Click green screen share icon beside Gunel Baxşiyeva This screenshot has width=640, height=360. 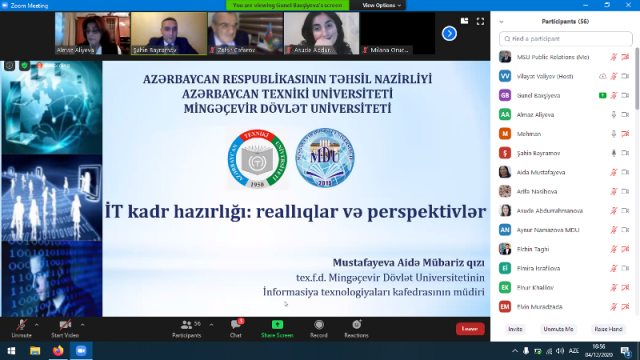coord(602,96)
